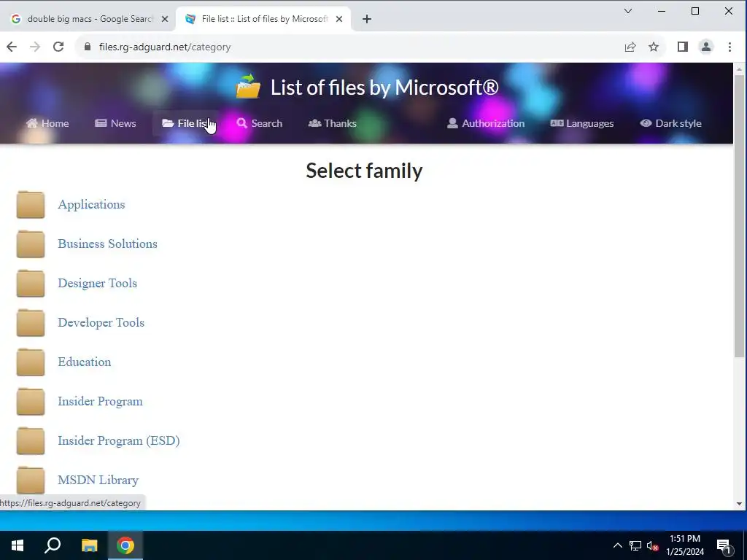Open the MSDN Library folder icon
This screenshot has width=747, height=560.
(x=31, y=481)
